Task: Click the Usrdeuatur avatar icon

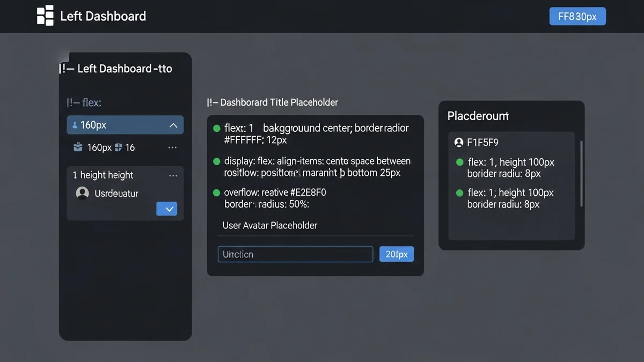Action: [82, 193]
